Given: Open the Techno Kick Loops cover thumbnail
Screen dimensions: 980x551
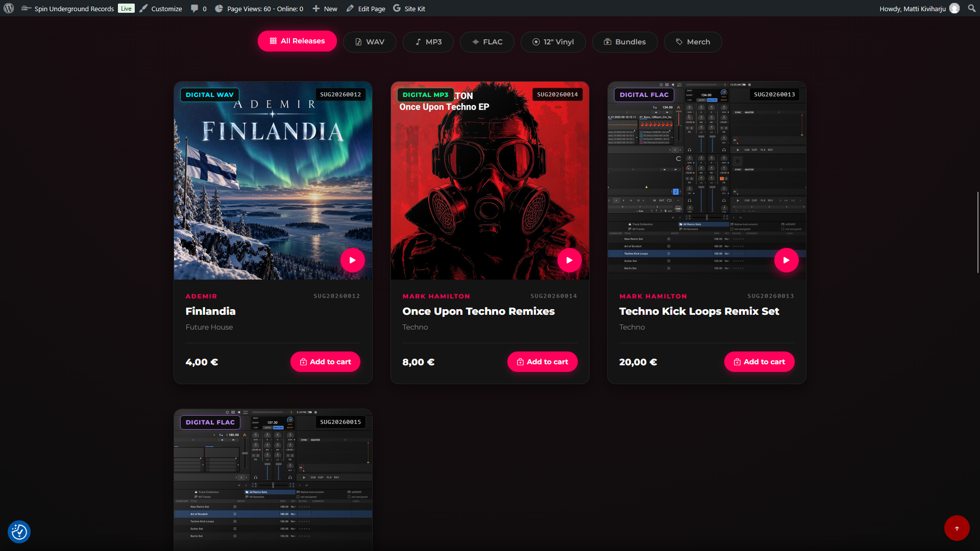Looking at the screenshot, I should pyautogui.click(x=707, y=181).
